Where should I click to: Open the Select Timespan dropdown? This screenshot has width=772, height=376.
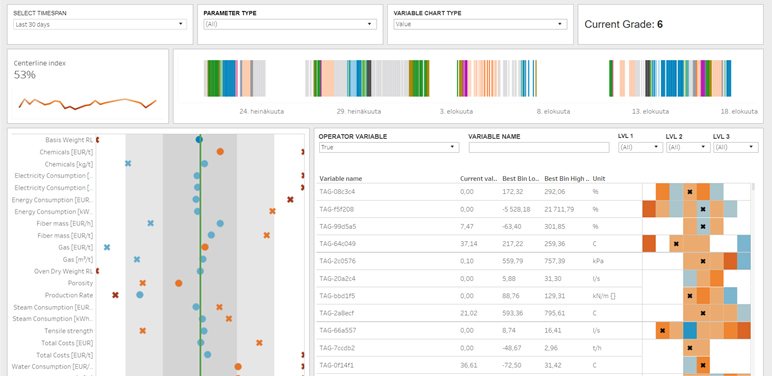100,24
